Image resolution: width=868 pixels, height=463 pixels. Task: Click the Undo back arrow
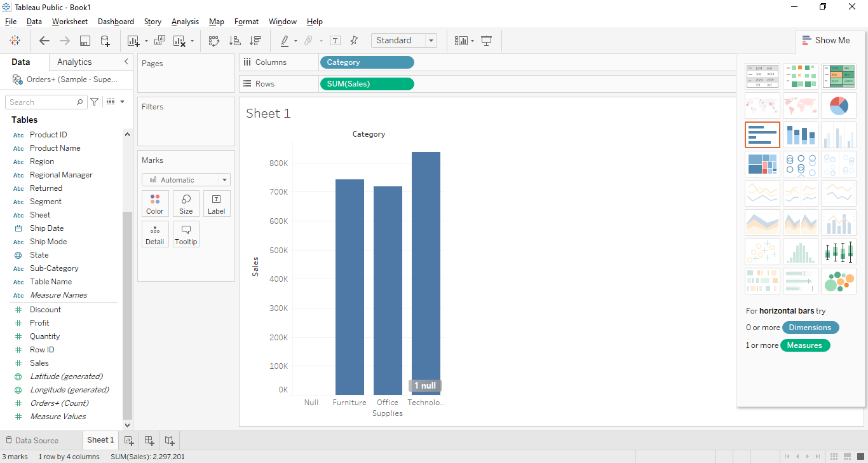point(44,41)
